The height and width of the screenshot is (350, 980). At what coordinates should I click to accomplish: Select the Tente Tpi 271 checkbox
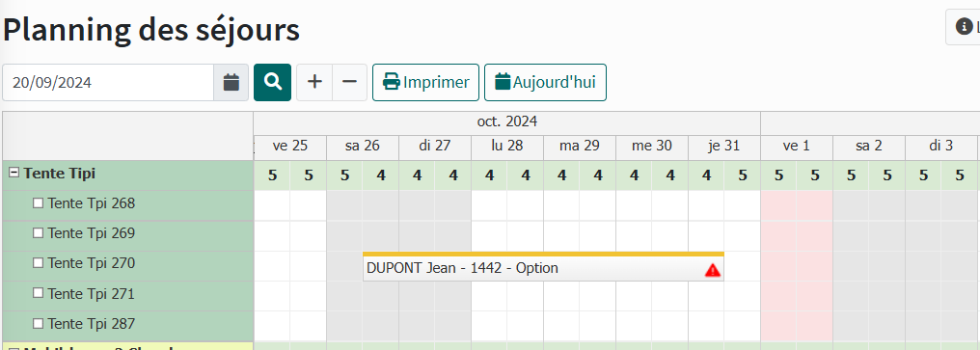click(x=39, y=293)
